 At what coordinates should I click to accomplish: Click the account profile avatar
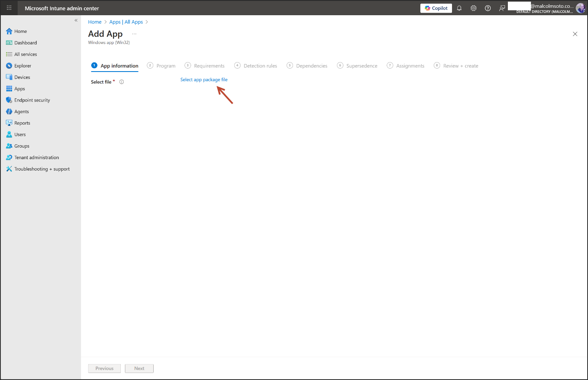[x=580, y=8]
